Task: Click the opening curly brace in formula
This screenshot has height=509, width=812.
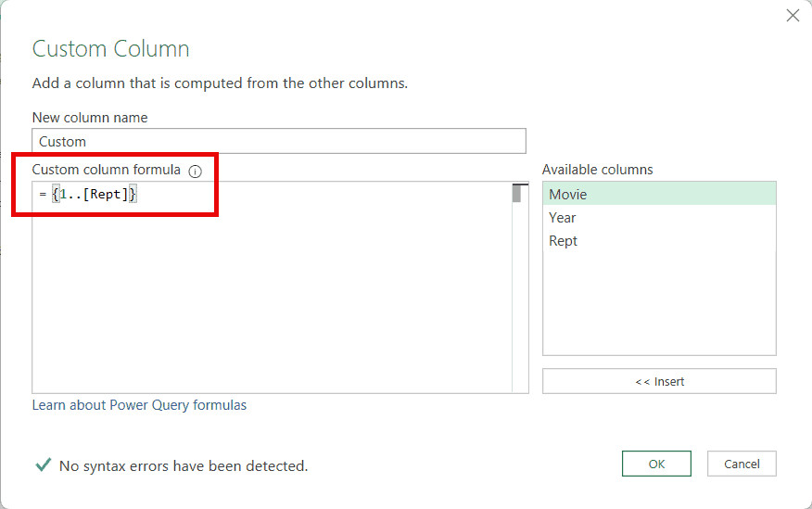Action: 56,195
